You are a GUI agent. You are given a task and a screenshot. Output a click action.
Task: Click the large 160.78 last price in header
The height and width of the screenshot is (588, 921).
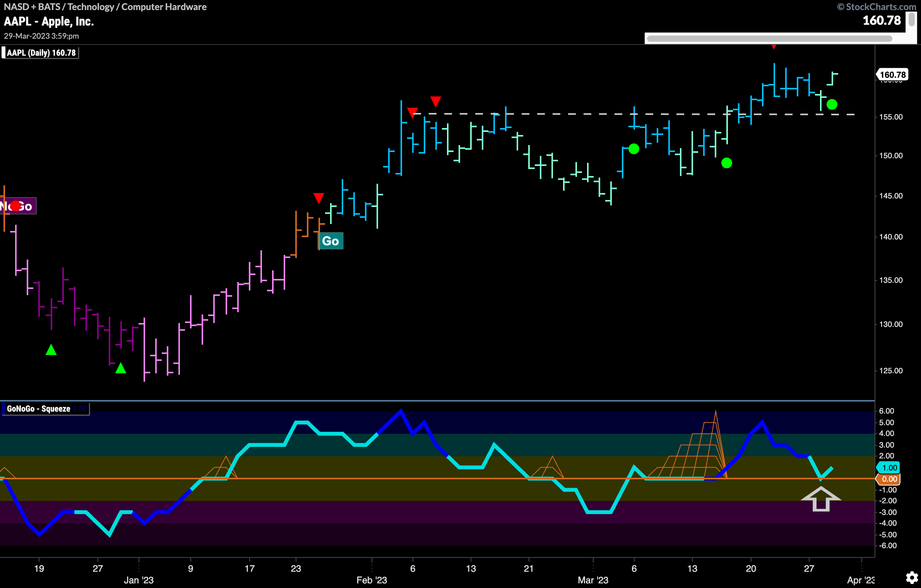tap(882, 20)
